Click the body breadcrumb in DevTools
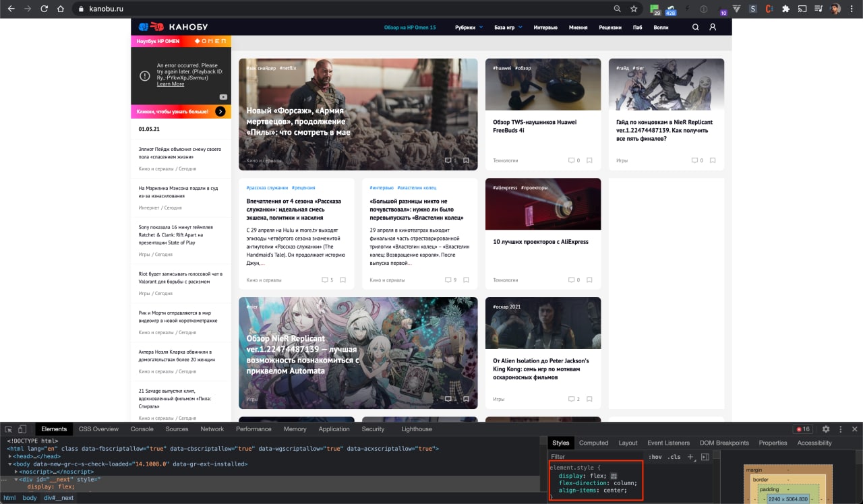Viewport: 863px width, 504px height. [30, 498]
